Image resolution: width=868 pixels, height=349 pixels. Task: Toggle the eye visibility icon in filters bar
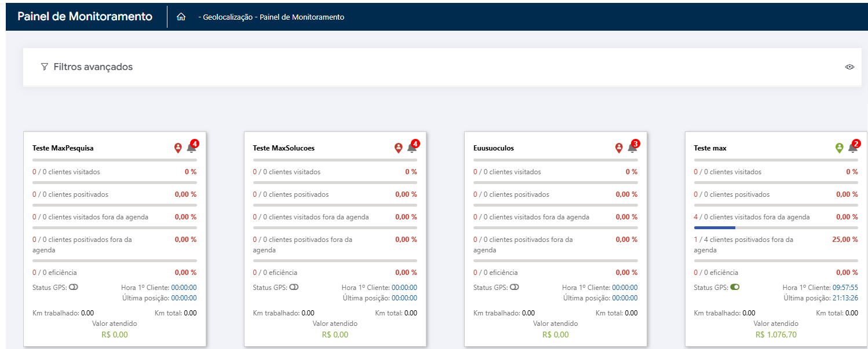point(849,67)
